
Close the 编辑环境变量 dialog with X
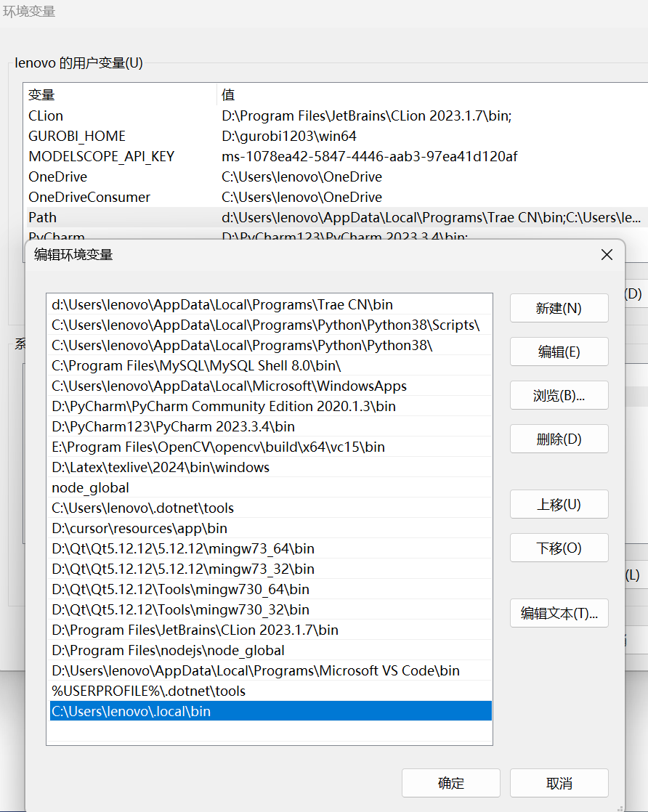pyautogui.click(x=607, y=255)
